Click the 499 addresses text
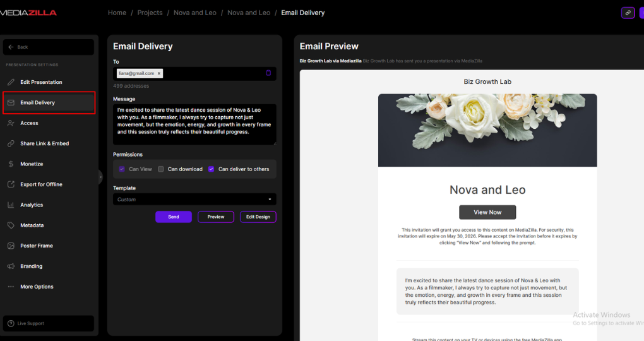Viewport: 644px width, 341px height. pyautogui.click(x=131, y=86)
